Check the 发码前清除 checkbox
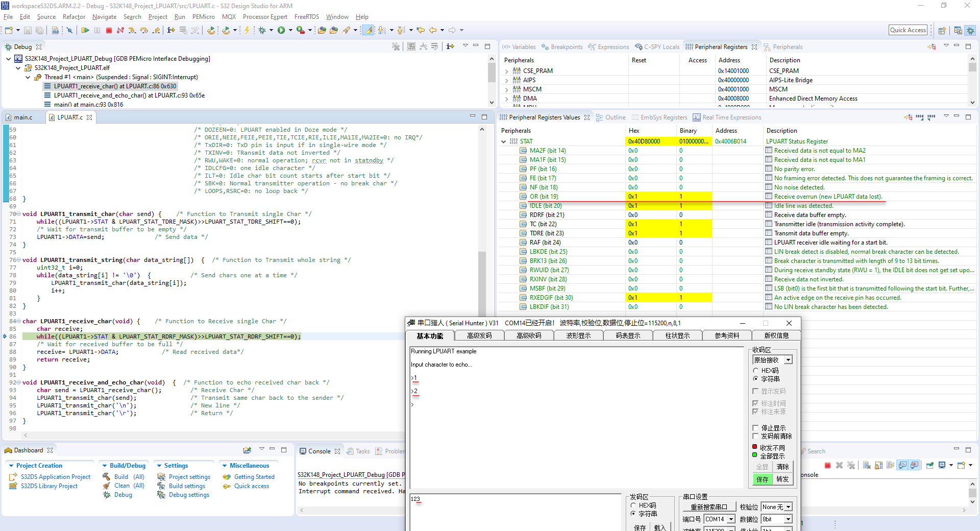Screen dimensions: 980x531 [756, 436]
